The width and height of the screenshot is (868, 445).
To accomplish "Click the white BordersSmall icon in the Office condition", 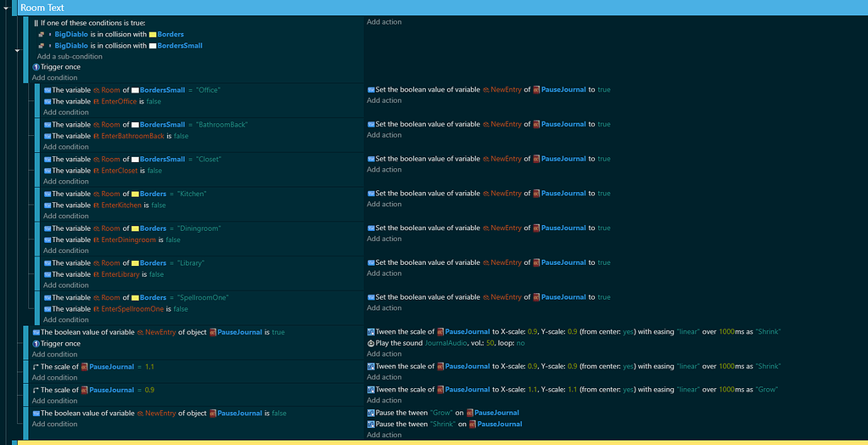I will point(135,89).
